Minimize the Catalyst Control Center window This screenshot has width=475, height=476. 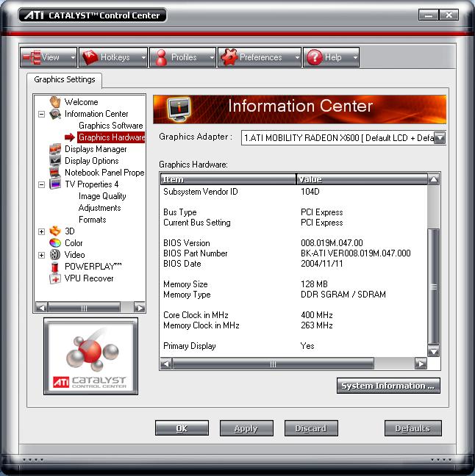[x=429, y=15]
